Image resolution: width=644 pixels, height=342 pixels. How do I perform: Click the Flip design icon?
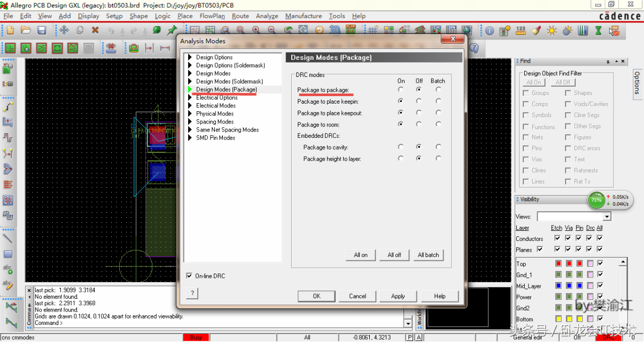coord(351,29)
